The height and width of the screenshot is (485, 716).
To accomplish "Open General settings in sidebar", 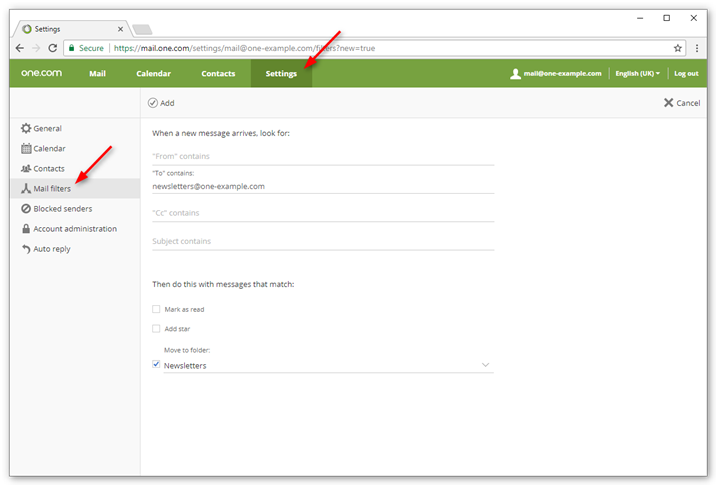I will [x=75, y=128].
